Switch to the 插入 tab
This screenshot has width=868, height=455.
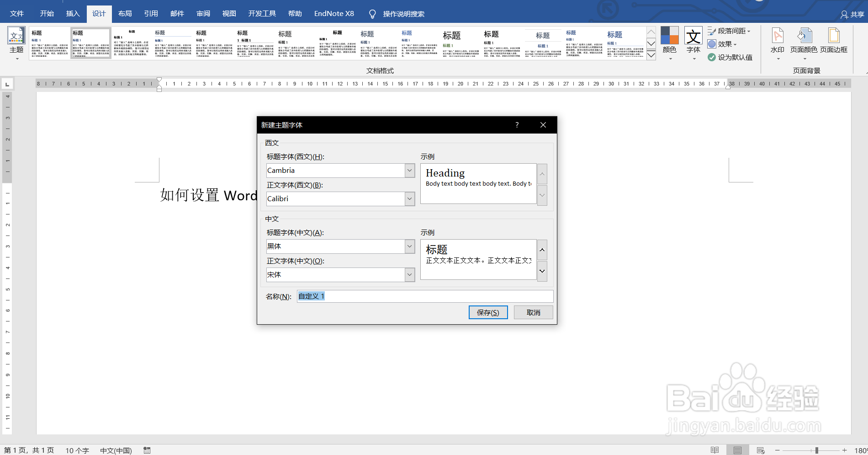tap(73, 14)
